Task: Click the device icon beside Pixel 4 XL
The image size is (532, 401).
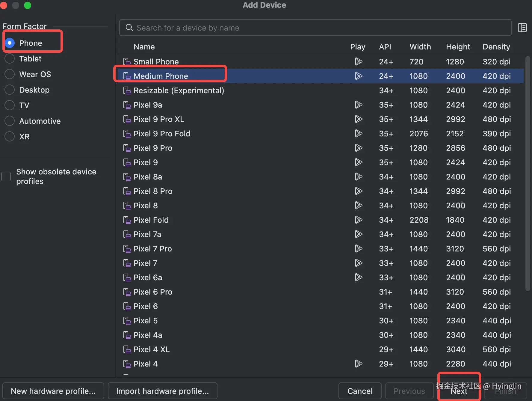Action: point(127,349)
